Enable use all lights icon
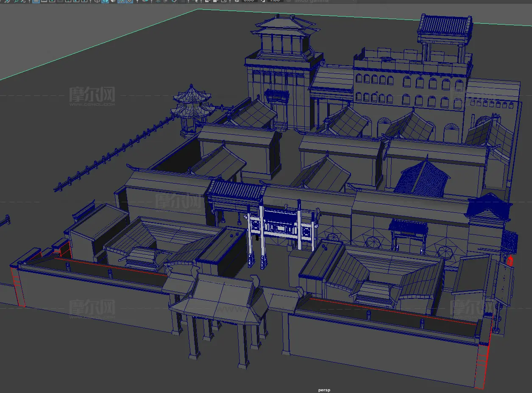Image resolution: width=532 pixels, height=393 pixels. click(x=137, y=1)
